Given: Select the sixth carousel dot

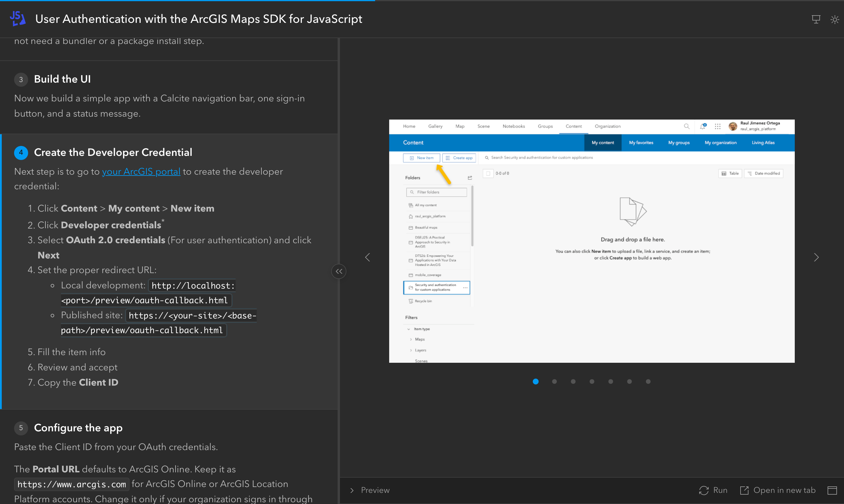Looking at the screenshot, I should coord(629,382).
